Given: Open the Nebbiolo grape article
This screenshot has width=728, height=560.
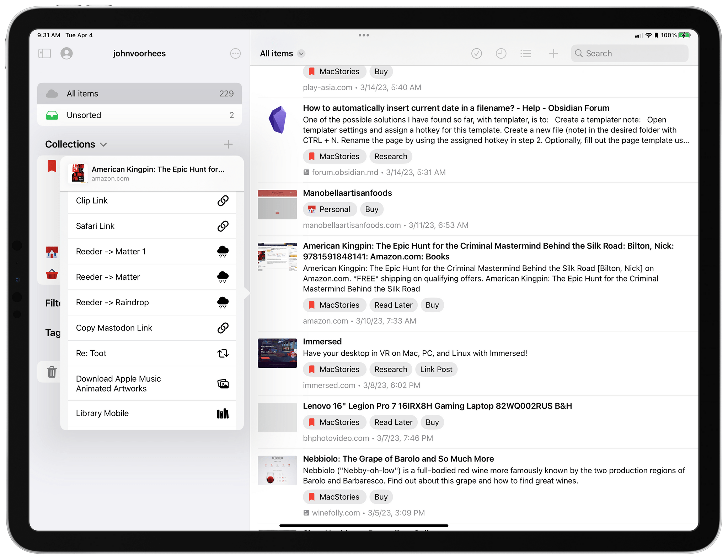Looking at the screenshot, I should [x=398, y=459].
